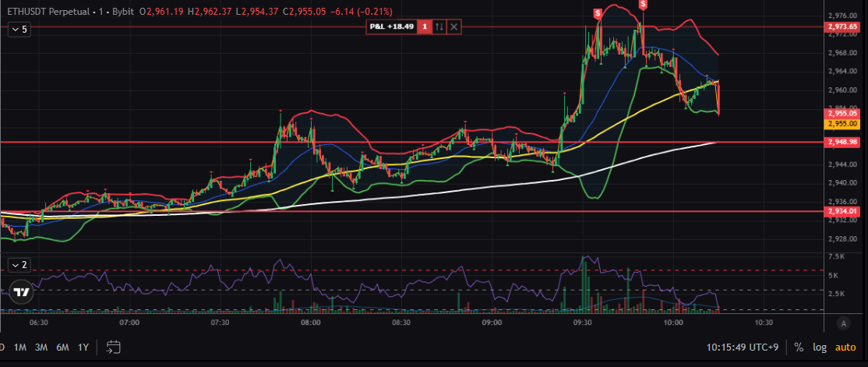868x367 pixels.
Task: Click the position quantity box showing 1
Action: point(425,26)
